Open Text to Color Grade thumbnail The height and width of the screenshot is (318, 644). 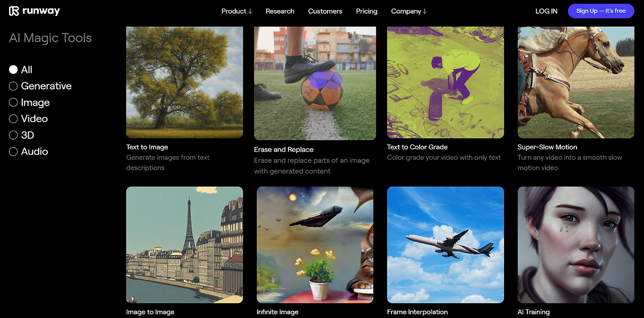pos(445,82)
